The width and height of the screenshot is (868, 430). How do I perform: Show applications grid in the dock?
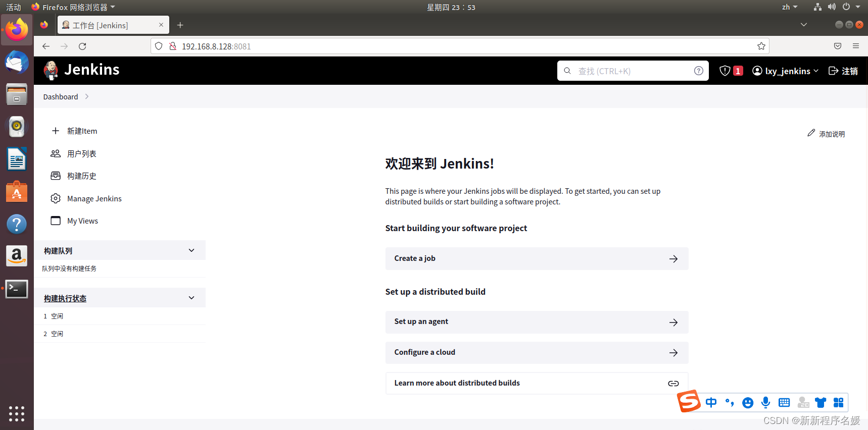tap(17, 414)
